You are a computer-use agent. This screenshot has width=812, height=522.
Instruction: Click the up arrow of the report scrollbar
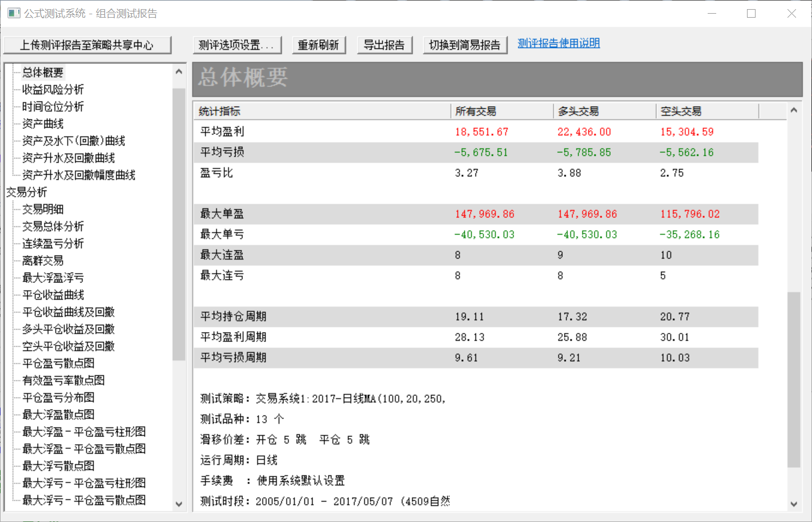(794, 110)
